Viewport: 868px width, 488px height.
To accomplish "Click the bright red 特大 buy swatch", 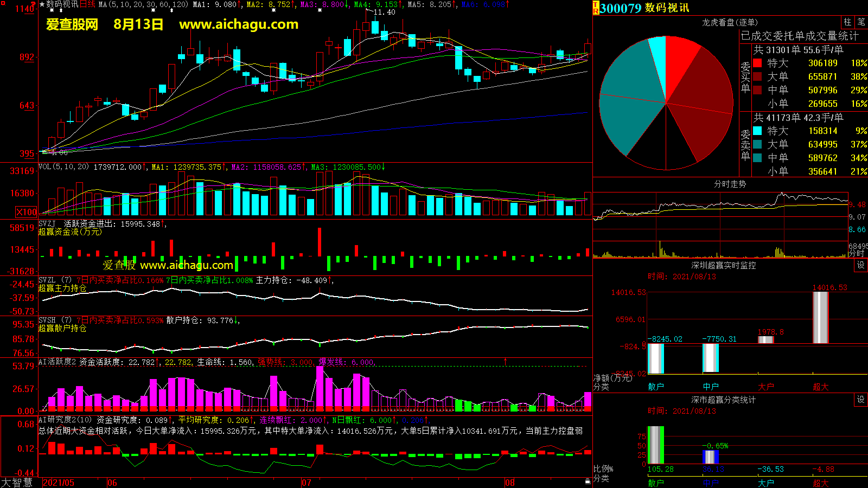I will 757,63.
